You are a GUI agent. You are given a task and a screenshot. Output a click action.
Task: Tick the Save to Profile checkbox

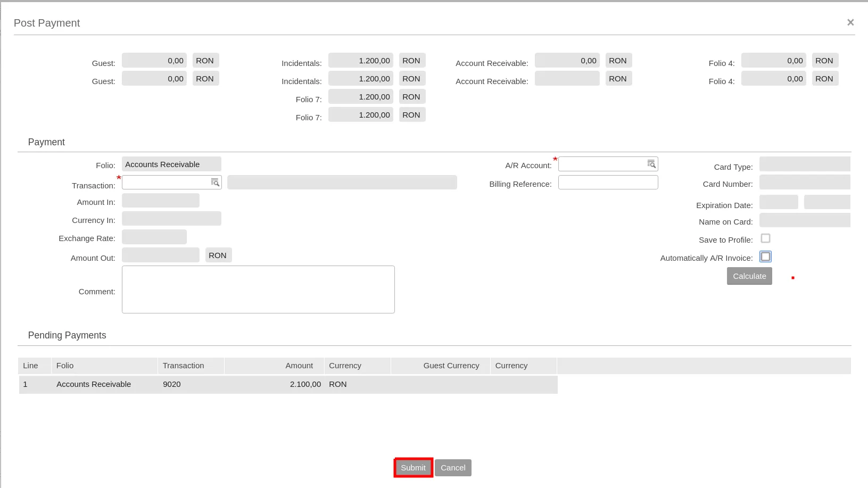tap(765, 238)
